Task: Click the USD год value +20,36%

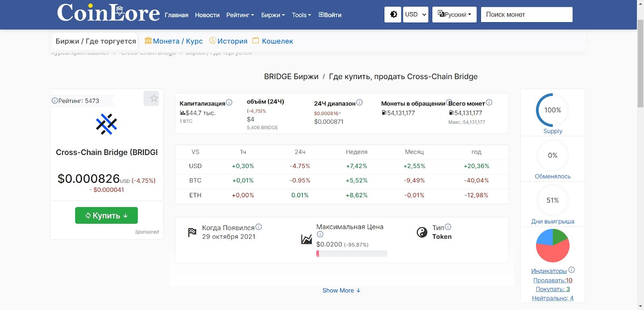Action: pyautogui.click(x=476, y=166)
